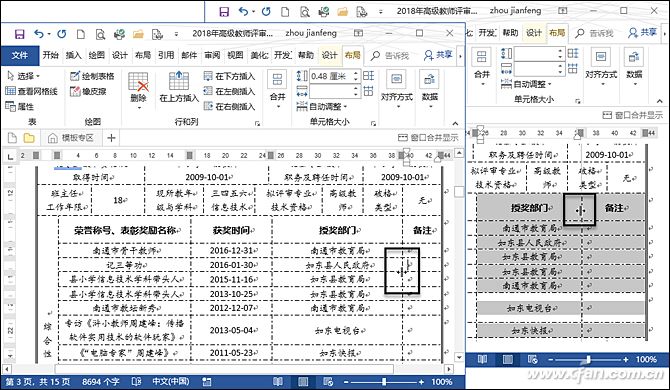Open the 文件 menu

coord(20,55)
